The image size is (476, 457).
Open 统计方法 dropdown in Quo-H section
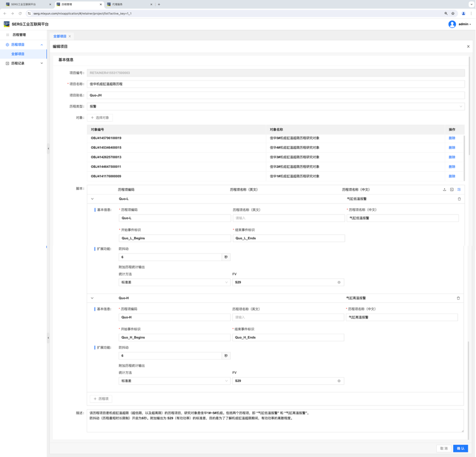(174, 381)
